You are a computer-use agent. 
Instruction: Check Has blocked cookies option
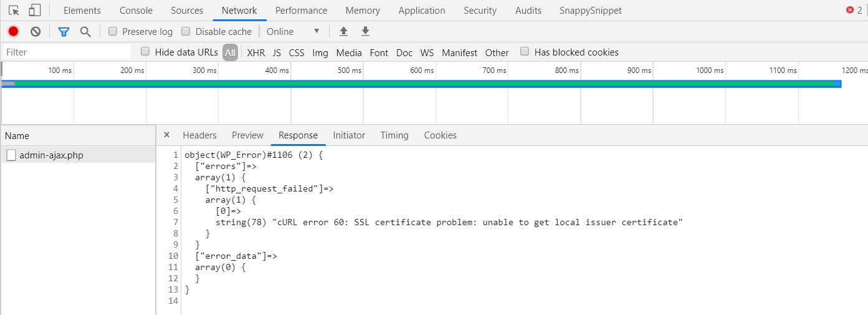[525, 51]
